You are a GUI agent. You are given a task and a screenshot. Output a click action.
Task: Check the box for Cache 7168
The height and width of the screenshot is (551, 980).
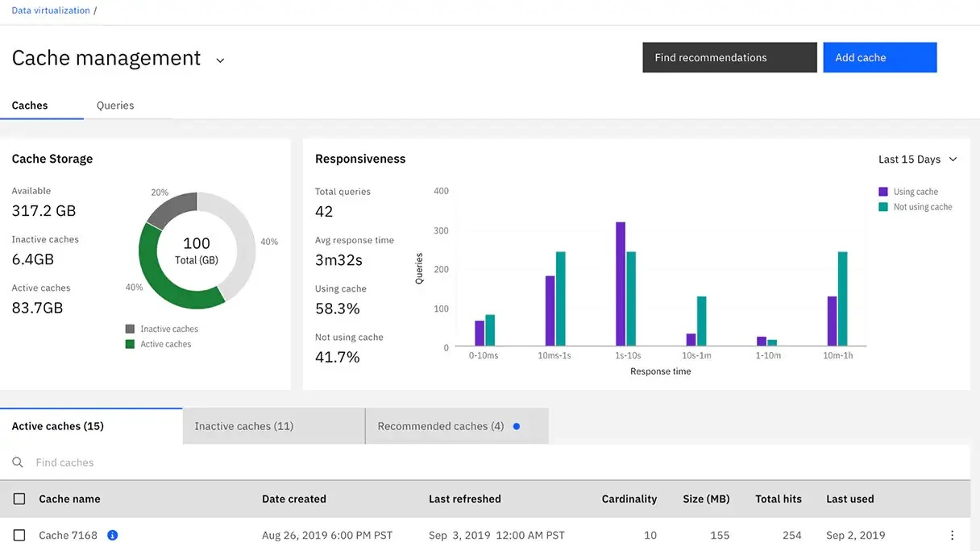coord(19,535)
